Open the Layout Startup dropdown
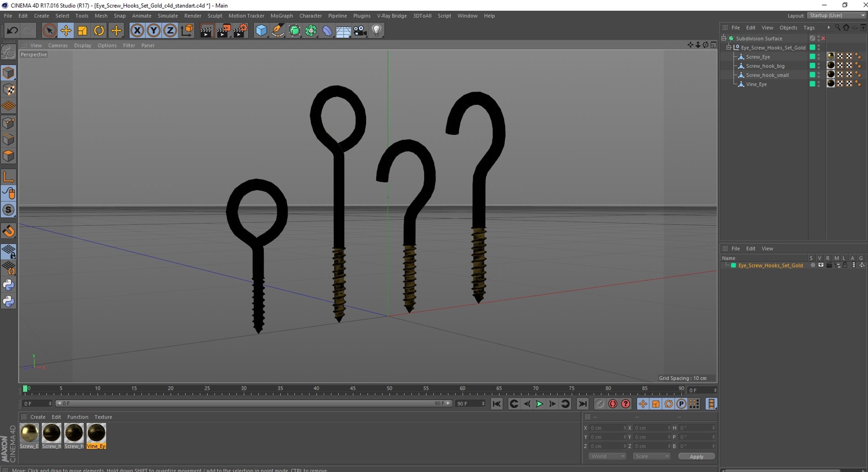868x472 pixels. pos(837,15)
